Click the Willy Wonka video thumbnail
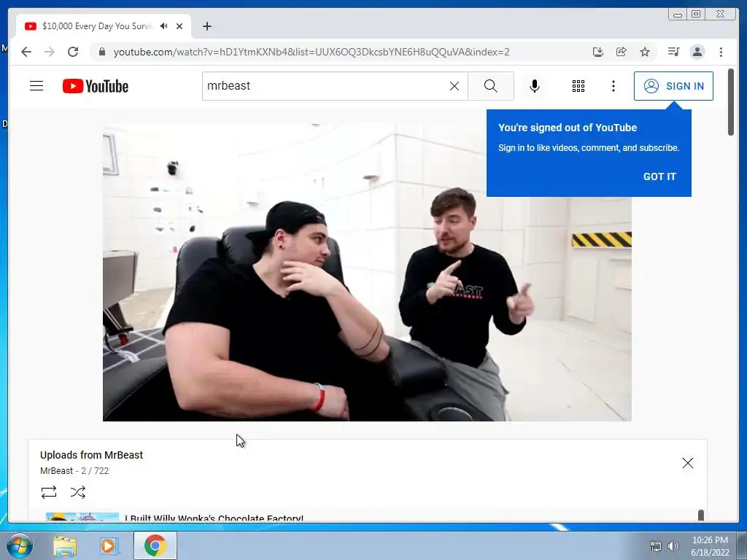Viewport: 747px width, 560px height. tap(82, 517)
